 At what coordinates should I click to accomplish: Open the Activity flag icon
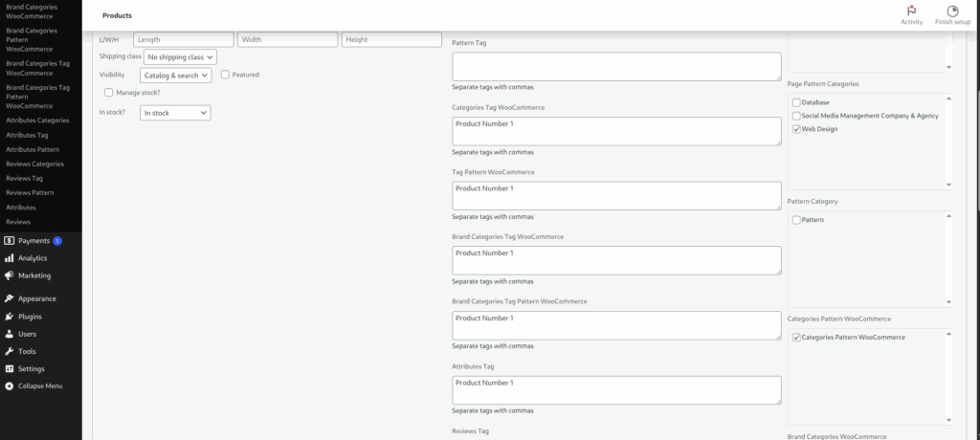tap(911, 11)
